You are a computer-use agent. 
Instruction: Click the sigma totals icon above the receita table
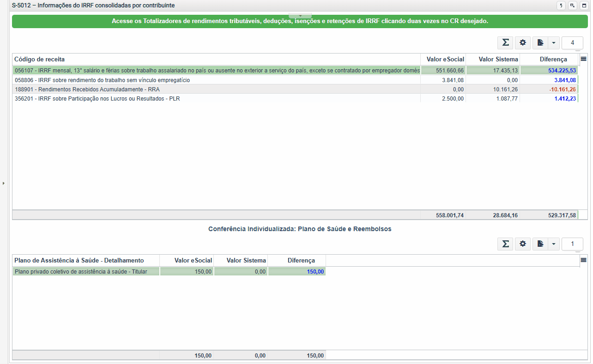click(x=505, y=42)
